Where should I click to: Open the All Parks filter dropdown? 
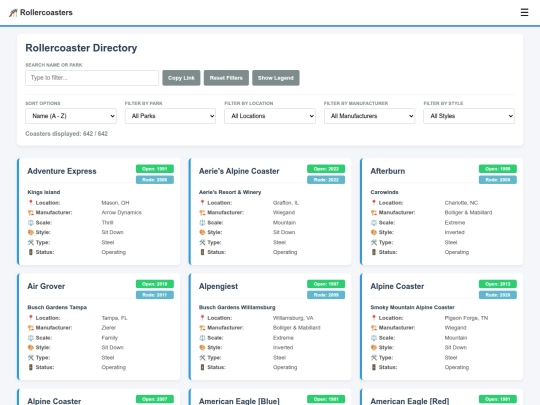click(170, 116)
